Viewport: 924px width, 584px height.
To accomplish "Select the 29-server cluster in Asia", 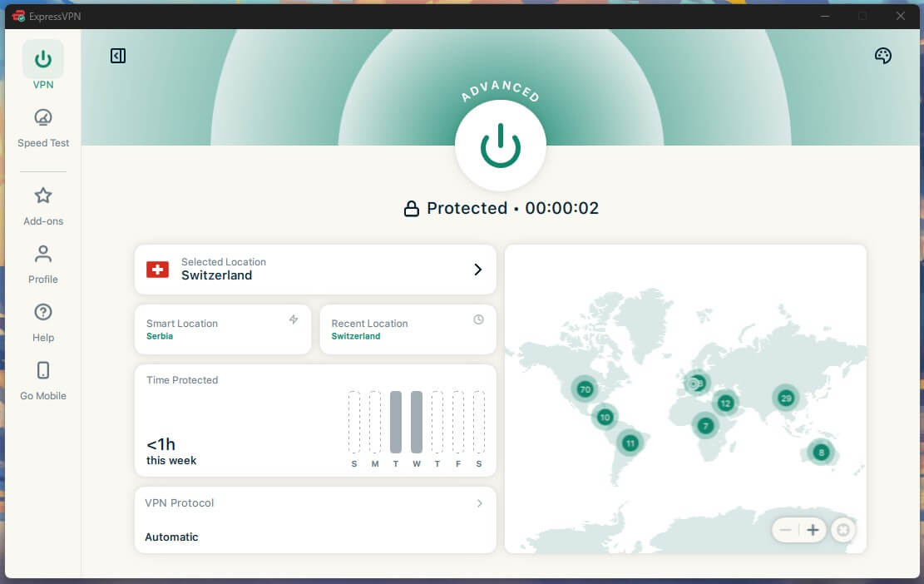I will [x=786, y=398].
